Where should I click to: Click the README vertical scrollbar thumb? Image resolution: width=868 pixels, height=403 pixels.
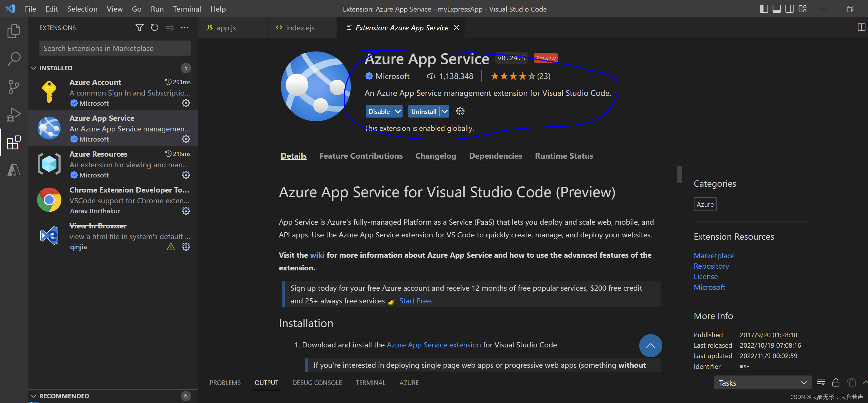679,175
